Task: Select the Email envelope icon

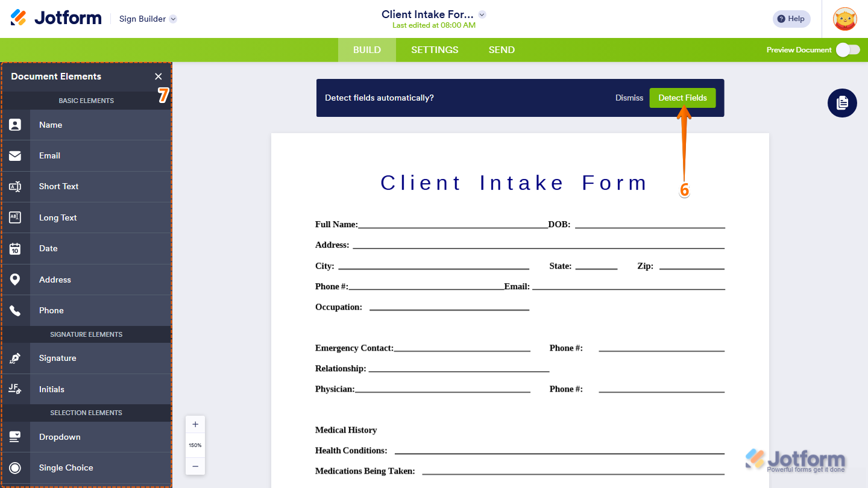Action: (x=15, y=155)
